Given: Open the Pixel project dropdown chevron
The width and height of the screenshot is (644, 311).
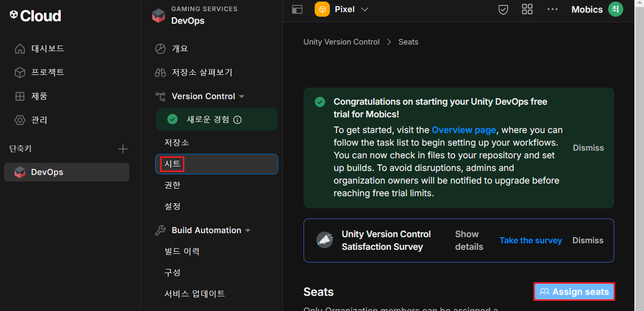Looking at the screenshot, I should tap(365, 9).
